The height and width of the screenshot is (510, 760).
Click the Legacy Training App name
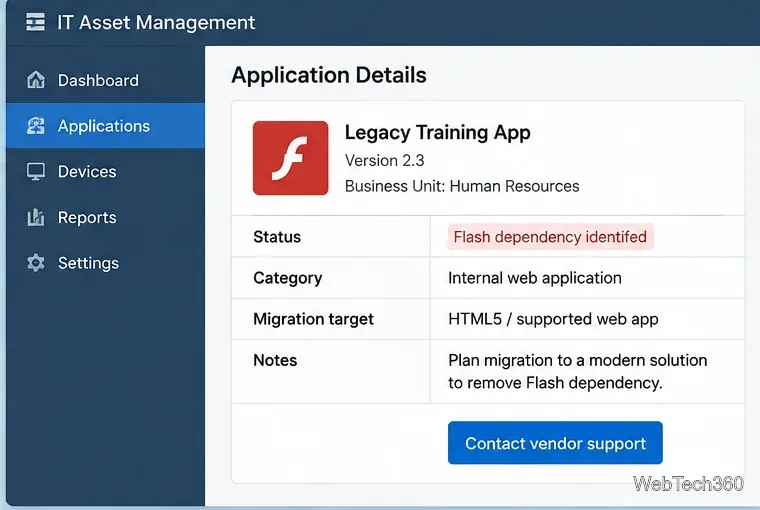[438, 132]
